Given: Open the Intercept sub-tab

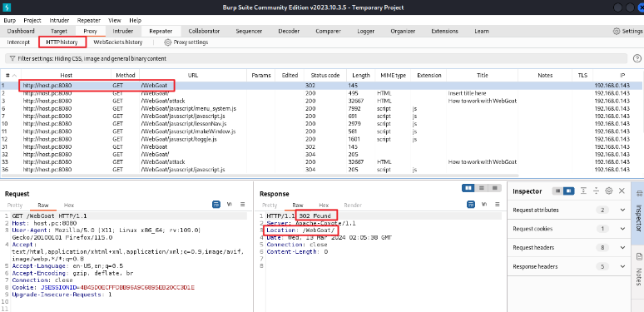Looking at the screenshot, I should coord(18,42).
